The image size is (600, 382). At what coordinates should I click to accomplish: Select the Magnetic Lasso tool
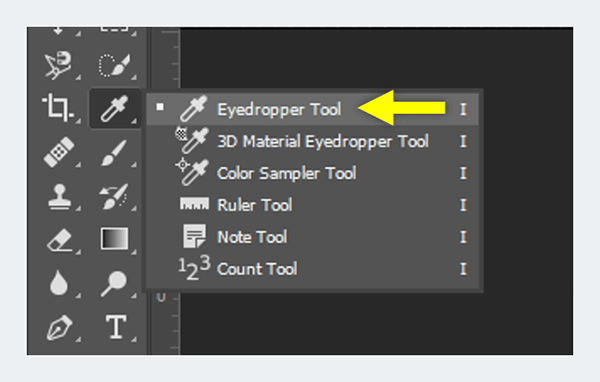coord(58,65)
